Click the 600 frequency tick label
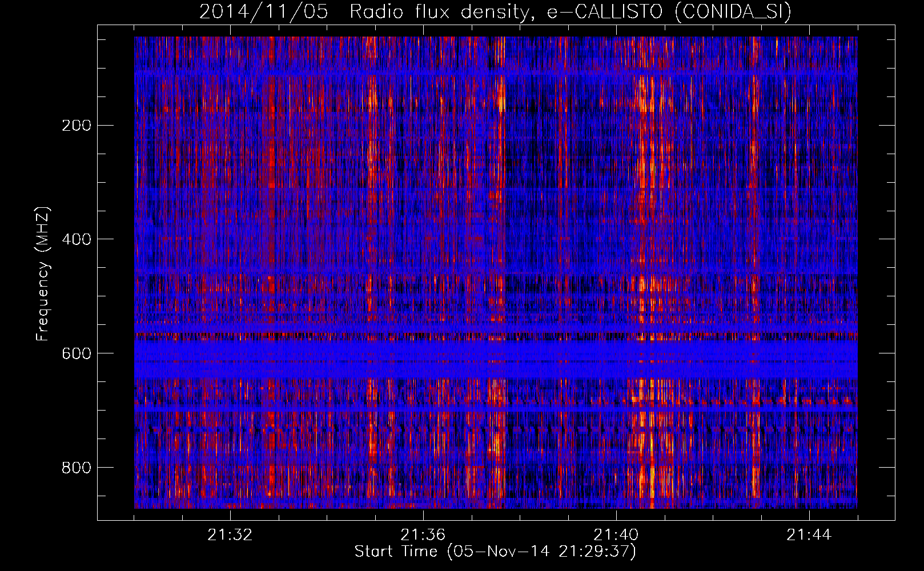Screen dimensions: 924x571 77,353
